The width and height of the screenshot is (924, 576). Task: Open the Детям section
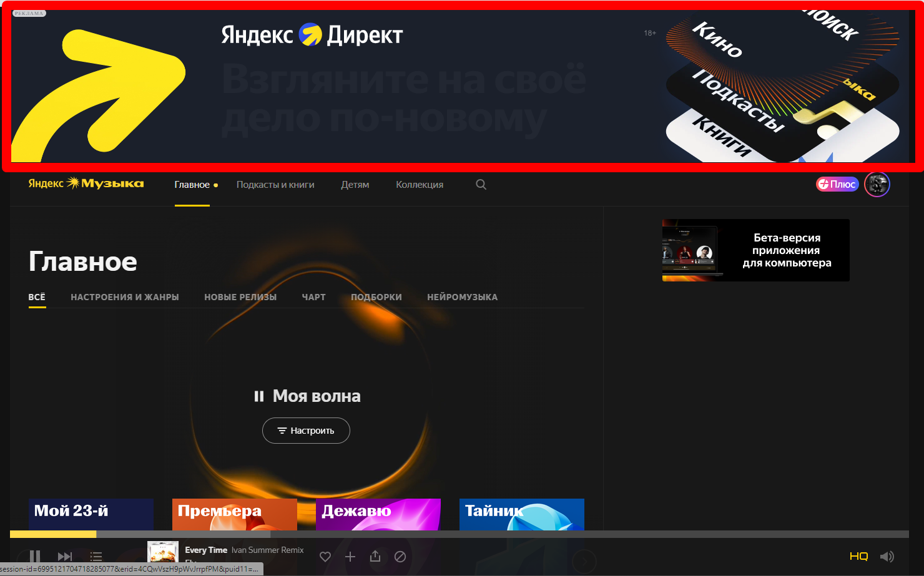point(355,185)
